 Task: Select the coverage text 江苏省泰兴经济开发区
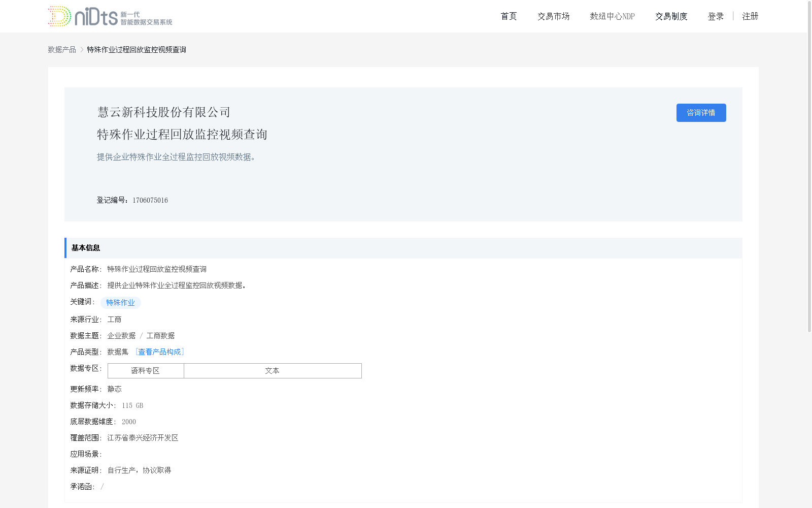[x=143, y=438]
